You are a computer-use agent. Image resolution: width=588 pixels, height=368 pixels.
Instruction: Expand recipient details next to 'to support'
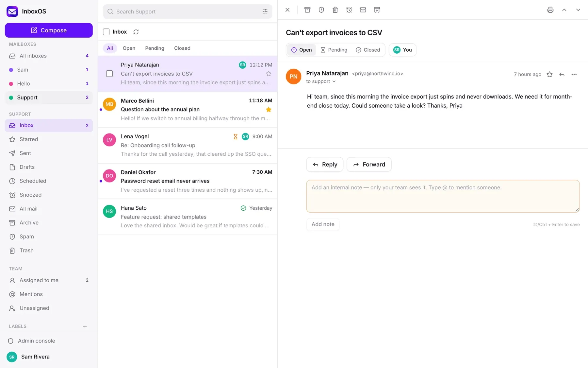tap(334, 81)
